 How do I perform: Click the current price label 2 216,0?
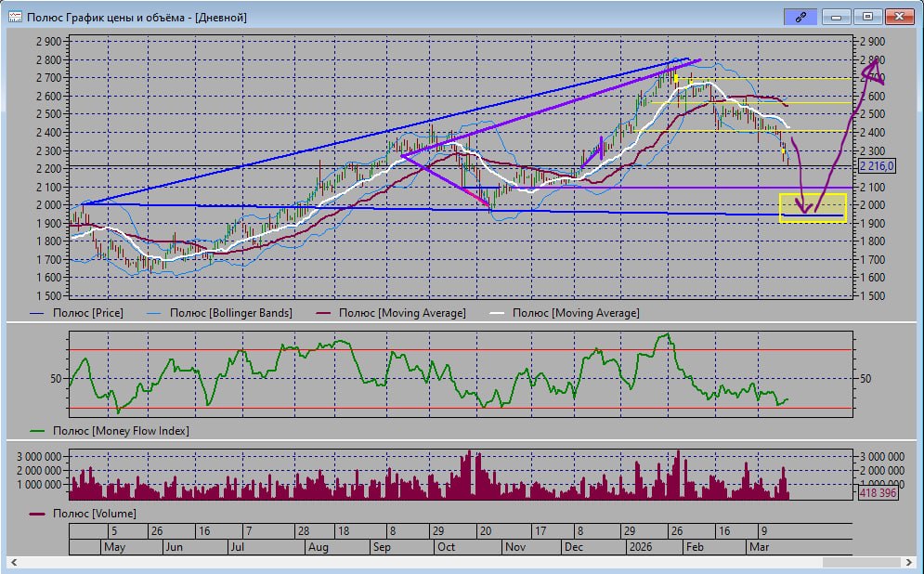coord(877,166)
